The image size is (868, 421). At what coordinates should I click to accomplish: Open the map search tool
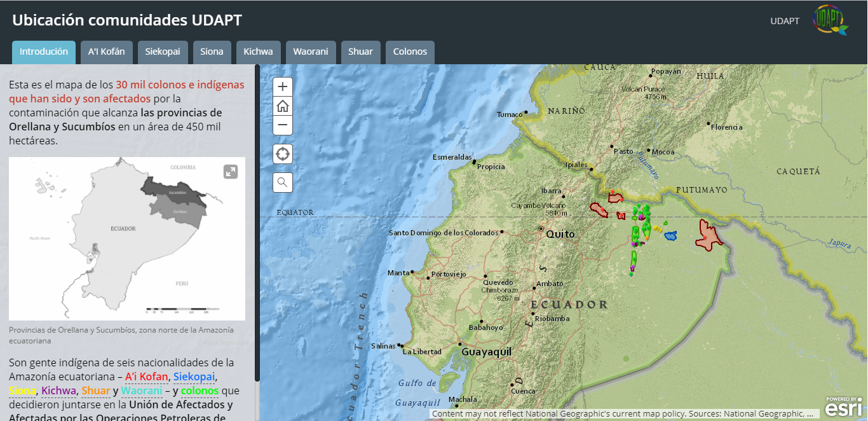[x=283, y=183]
